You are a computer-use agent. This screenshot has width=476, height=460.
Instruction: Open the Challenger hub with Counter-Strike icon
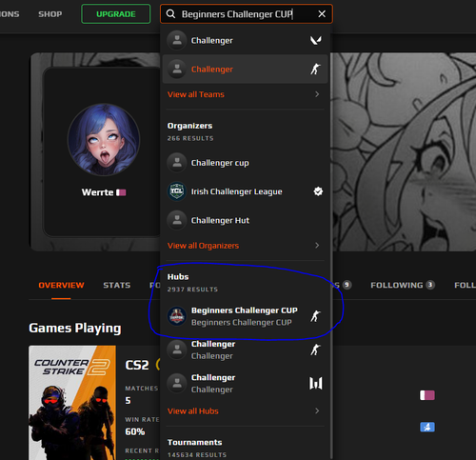(245, 350)
